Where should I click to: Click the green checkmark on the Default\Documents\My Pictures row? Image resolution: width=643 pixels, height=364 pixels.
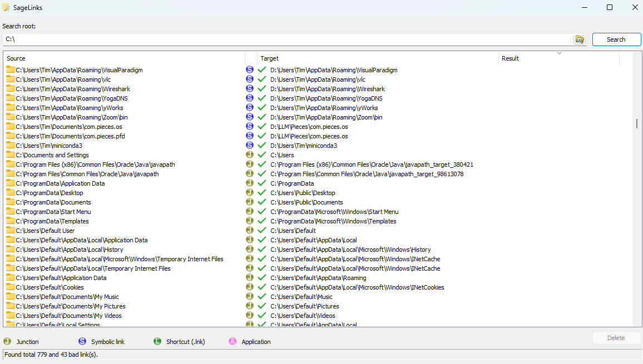(261, 306)
